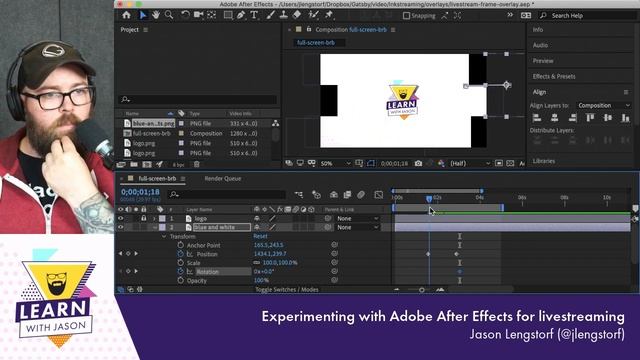Screen dimensions: 640x360
Task: Hide the logo layer with its eye icon
Action: (x=120, y=218)
